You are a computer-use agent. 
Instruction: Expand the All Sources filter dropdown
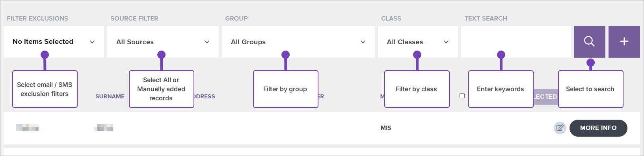(x=163, y=42)
